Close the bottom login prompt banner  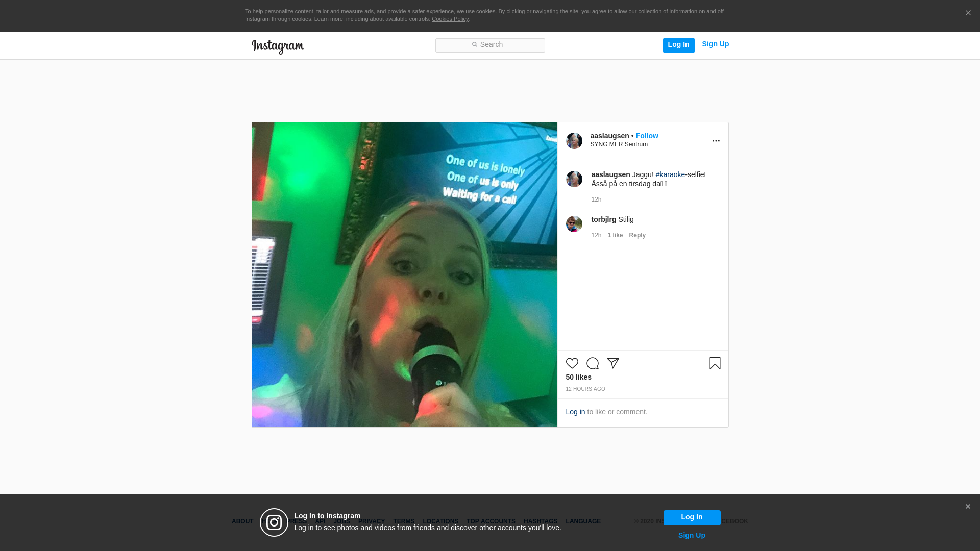tap(968, 507)
